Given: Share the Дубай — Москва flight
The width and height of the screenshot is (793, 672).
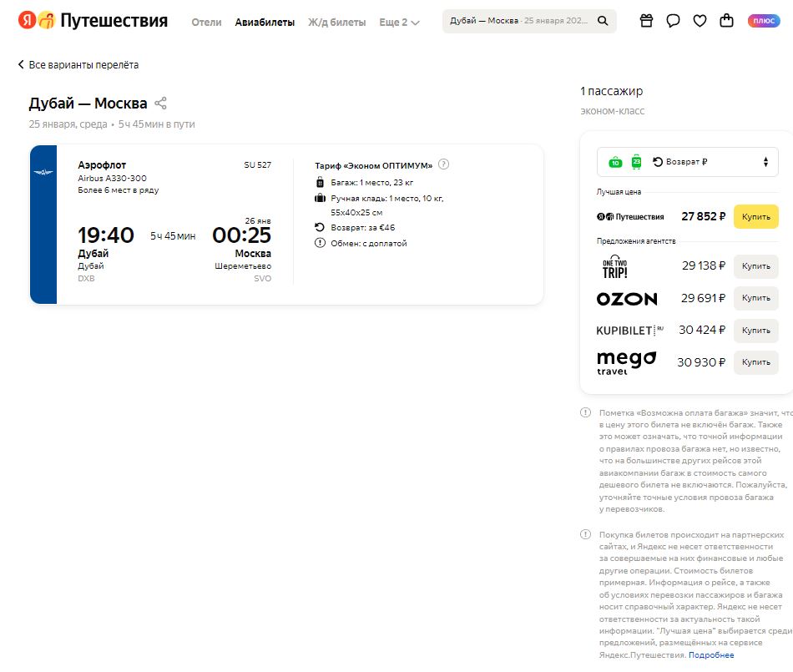Looking at the screenshot, I should point(160,104).
